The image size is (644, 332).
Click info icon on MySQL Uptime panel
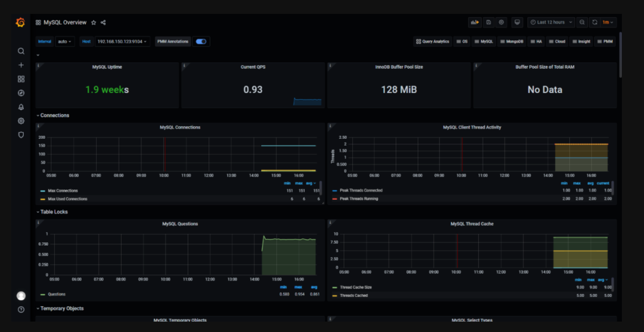click(38, 66)
